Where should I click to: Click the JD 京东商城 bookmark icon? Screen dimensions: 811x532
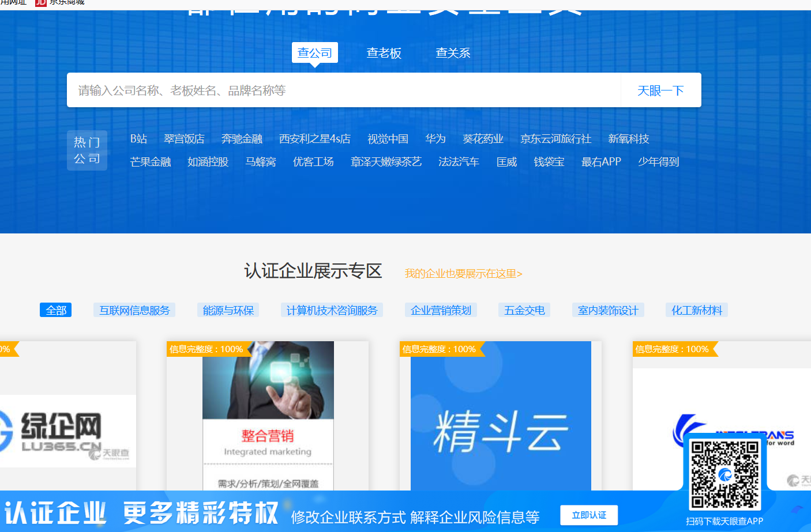(x=40, y=2)
